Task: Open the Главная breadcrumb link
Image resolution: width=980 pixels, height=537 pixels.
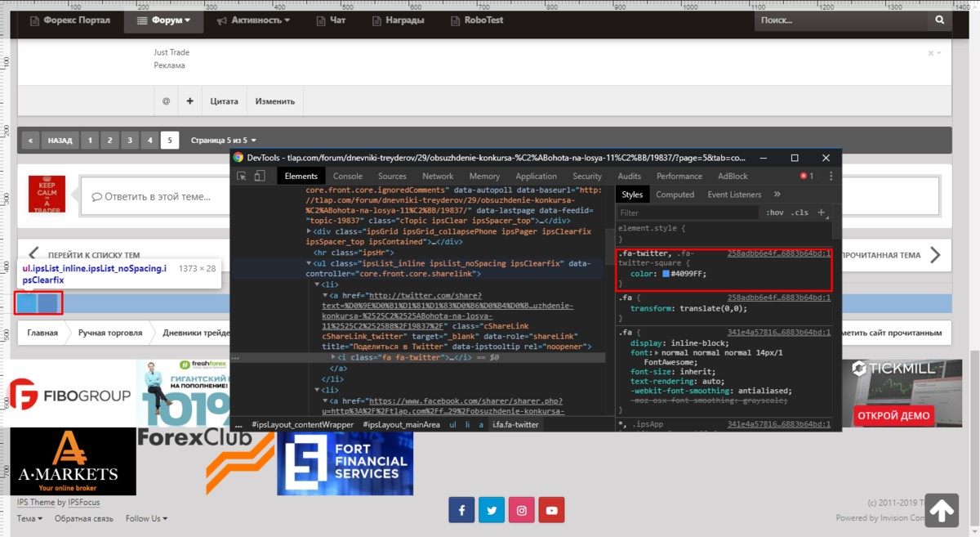Action: pyautogui.click(x=42, y=333)
